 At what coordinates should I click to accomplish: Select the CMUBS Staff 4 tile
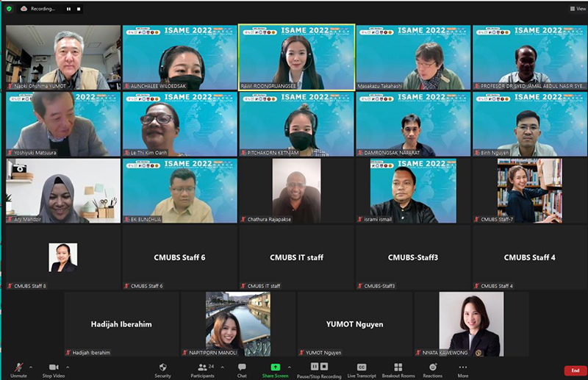[530, 257]
